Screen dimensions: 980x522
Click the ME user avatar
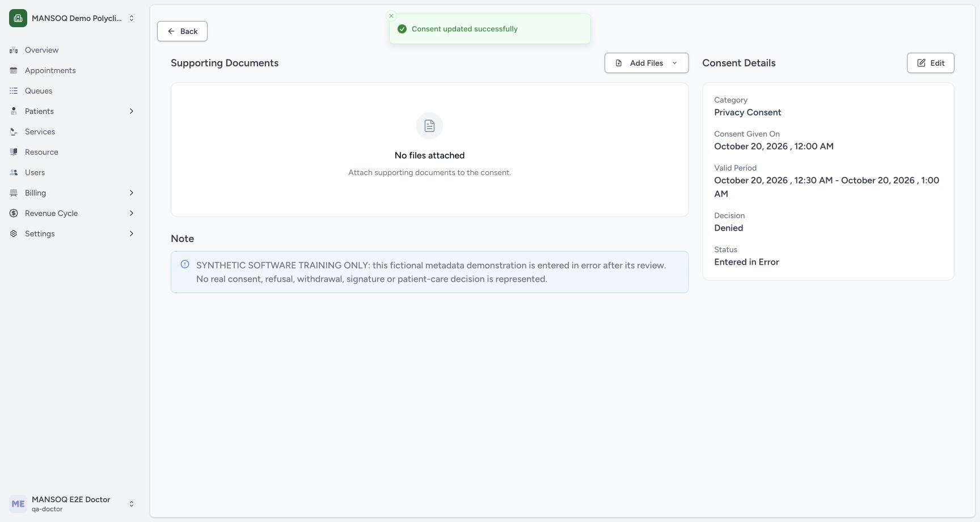[x=18, y=504]
